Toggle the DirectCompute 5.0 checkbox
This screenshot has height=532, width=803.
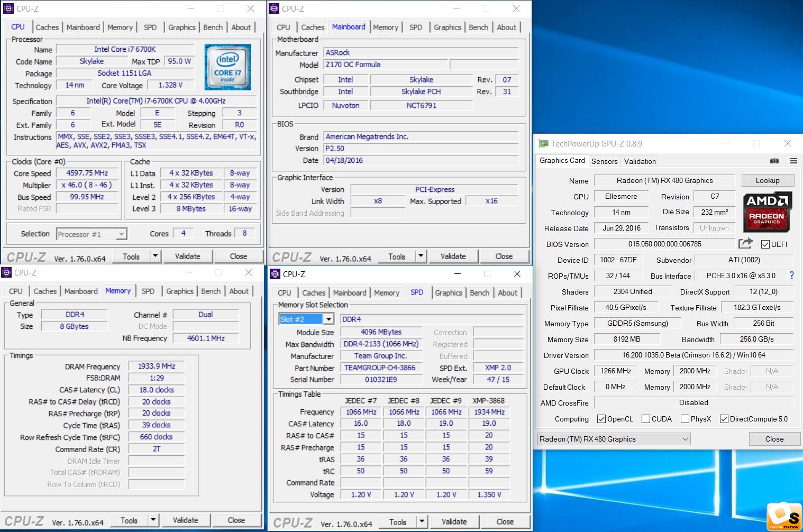point(724,419)
